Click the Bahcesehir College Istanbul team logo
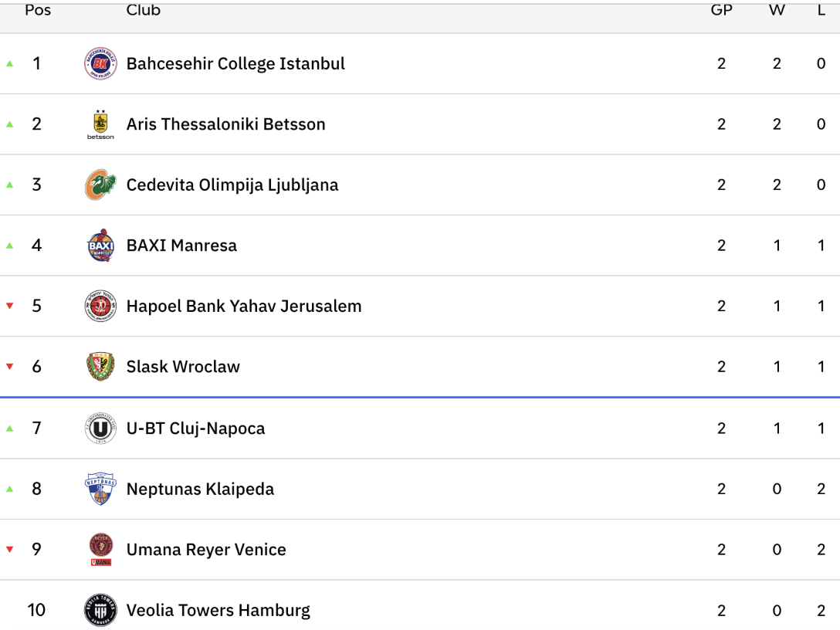 point(100,63)
